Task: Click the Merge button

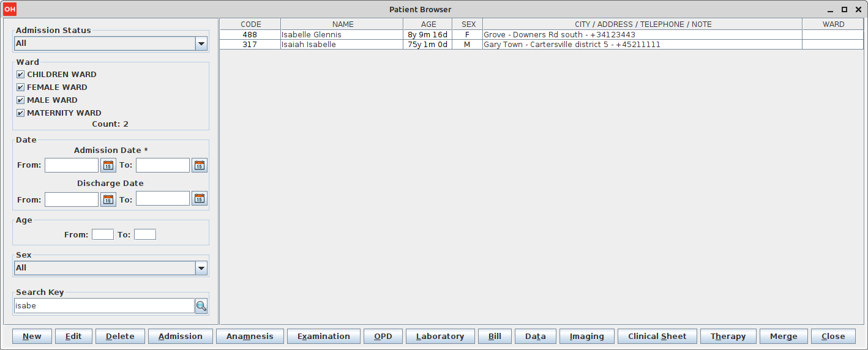Action: (x=784, y=336)
